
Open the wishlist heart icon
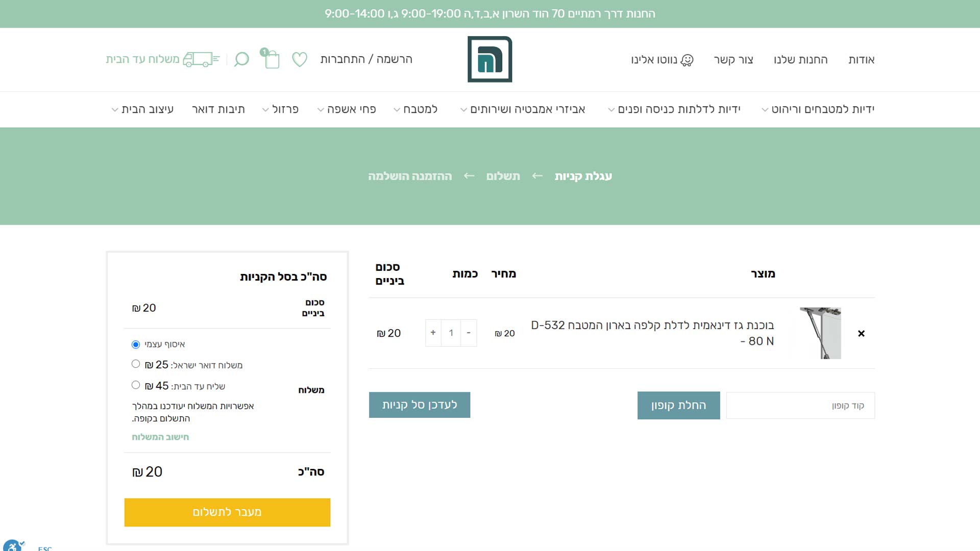click(300, 59)
